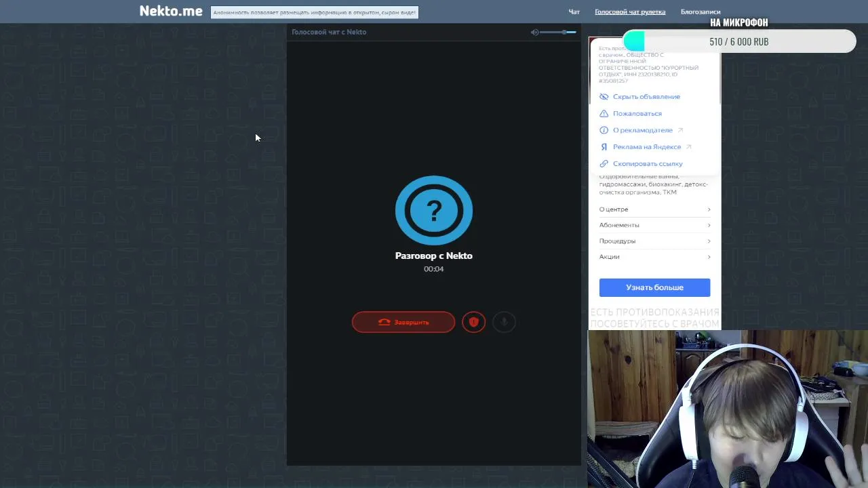Open the Блогозаписи menu item
868x488 pixels.
coord(701,12)
